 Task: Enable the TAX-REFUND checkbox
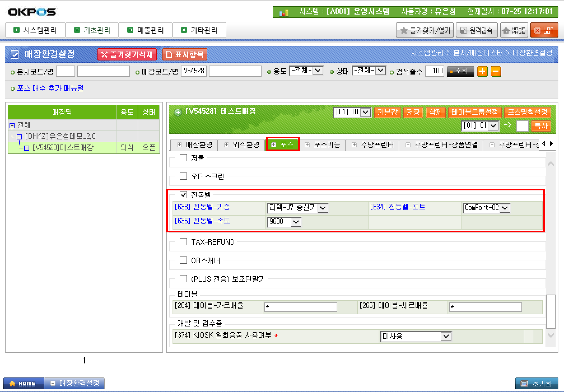coord(183,242)
